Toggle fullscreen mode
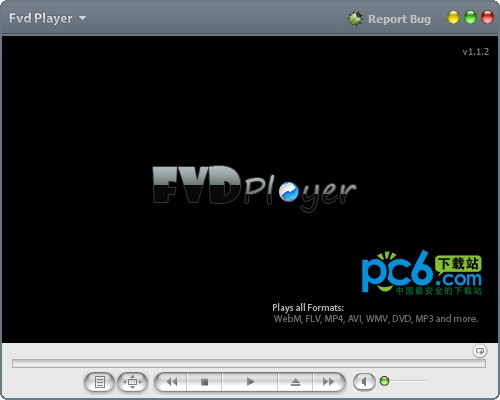 [x=133, y=382]
